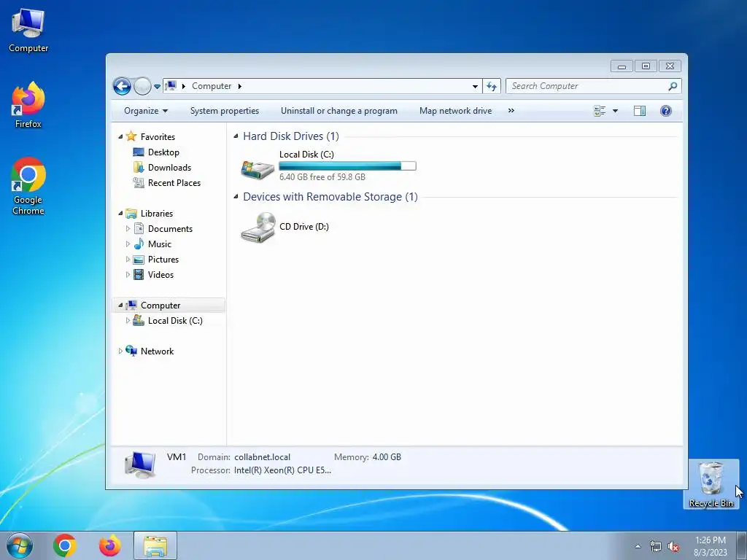This screenshot has height=560, width=747.
Task: Open the recent pages dropdown beside Forward
Action: point(157,87)
